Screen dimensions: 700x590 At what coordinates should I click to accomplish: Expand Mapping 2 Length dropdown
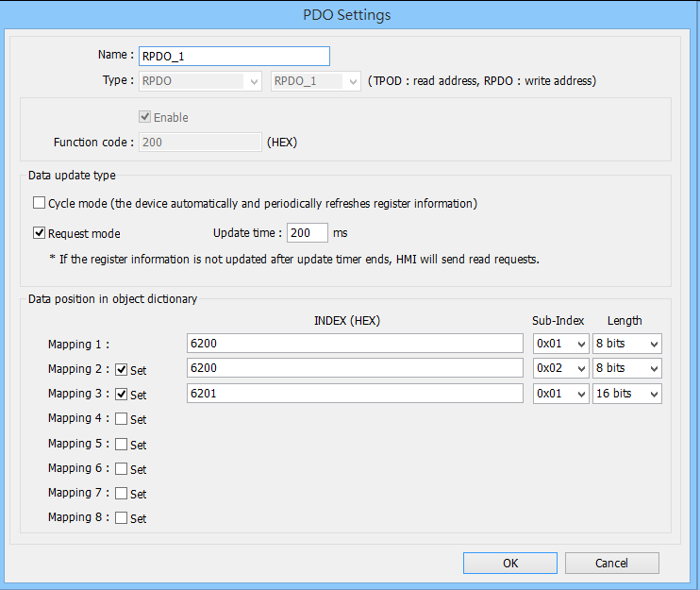pos(626,368)
